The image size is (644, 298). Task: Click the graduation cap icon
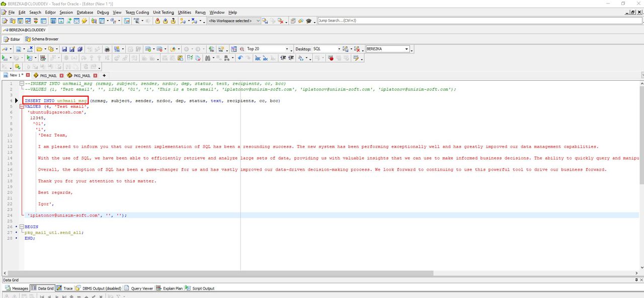tap(308, 21)
